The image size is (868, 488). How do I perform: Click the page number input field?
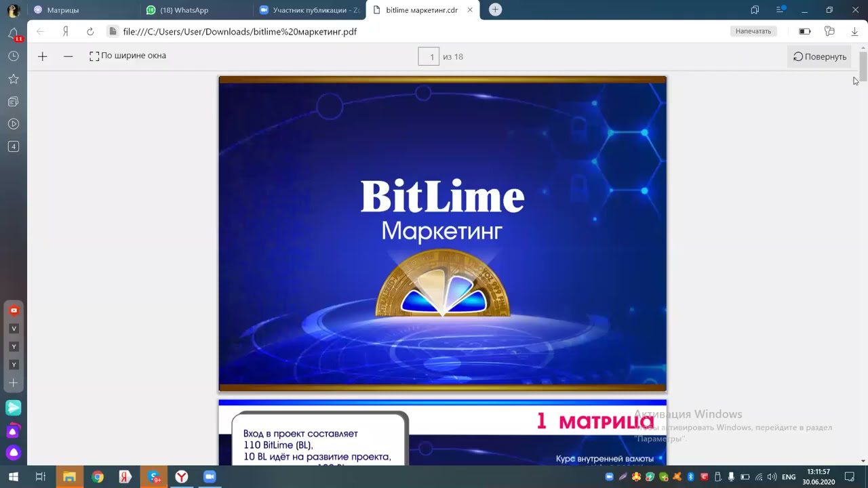coord(429,57)
